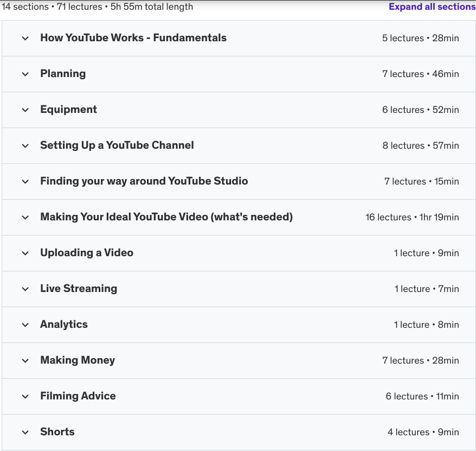Click the Analytics section chevron icon

(x=25, y=325)
